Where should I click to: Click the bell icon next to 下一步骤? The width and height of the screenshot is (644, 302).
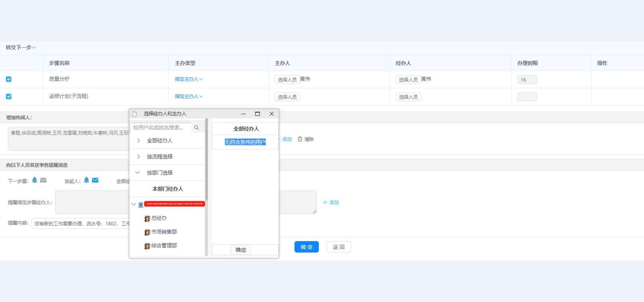(35, 180)
